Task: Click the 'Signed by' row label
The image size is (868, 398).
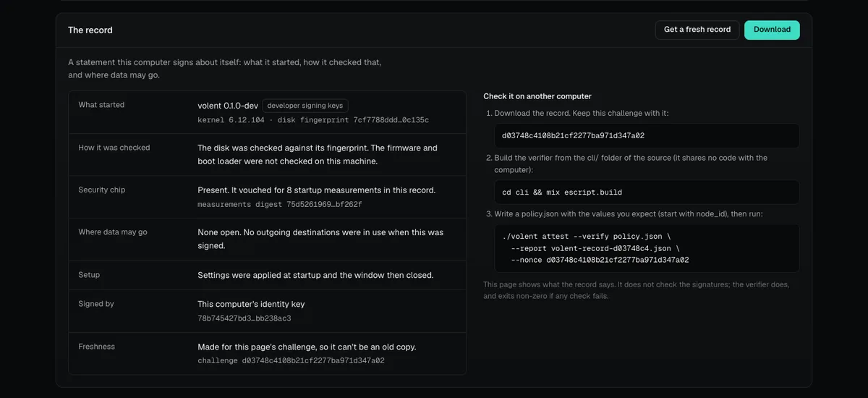Action: coord(96,304)
